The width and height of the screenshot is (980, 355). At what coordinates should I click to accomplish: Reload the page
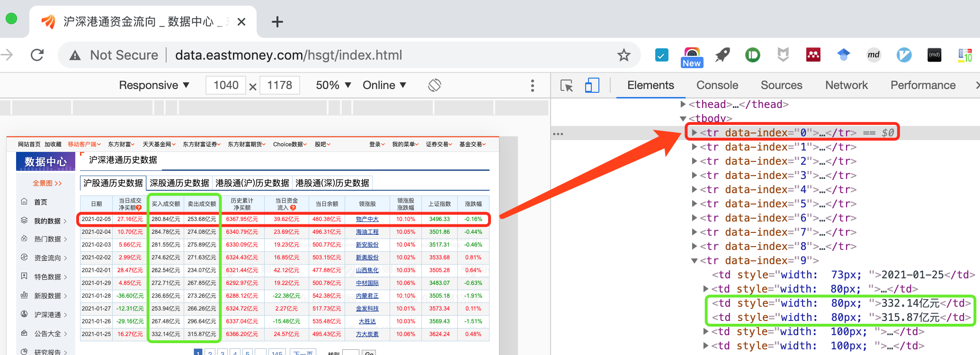pyautogui.click(x=37, y=55)
